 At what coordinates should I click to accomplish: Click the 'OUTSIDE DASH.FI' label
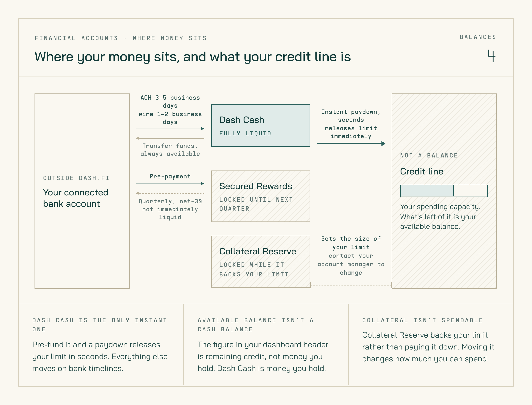click(76, 178)
